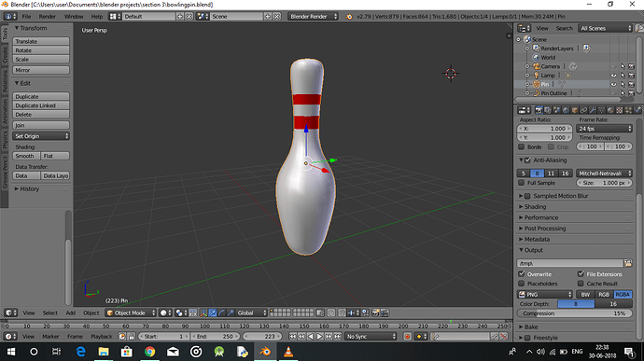The width and height of the screenshot is (644, 361).
Task: Open the Help menu
Action: click(97, 17)
